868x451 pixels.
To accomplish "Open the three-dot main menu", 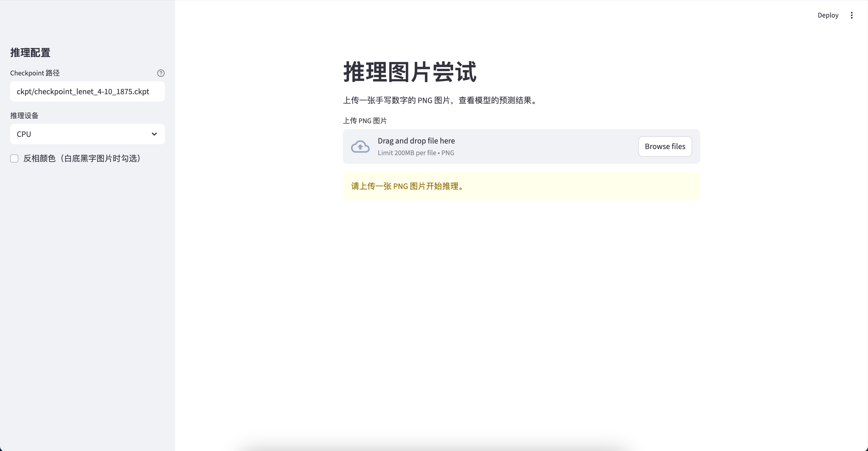I will pyautogui.click(x=851, y=15).
